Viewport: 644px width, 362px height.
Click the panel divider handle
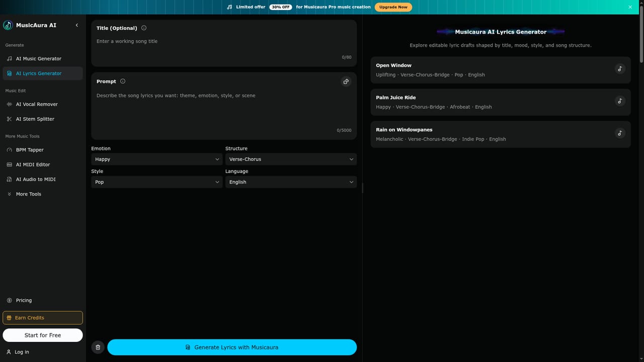362,188
